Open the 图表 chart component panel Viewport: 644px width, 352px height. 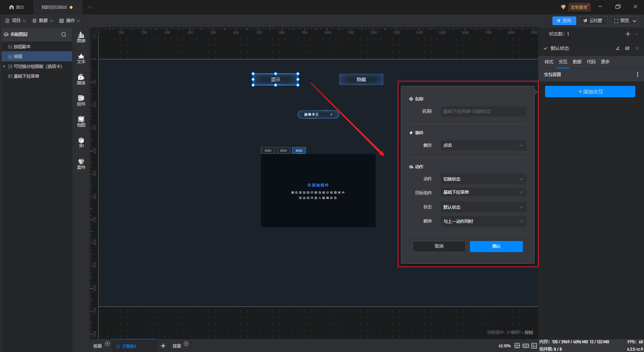click(x=81, y=37)
